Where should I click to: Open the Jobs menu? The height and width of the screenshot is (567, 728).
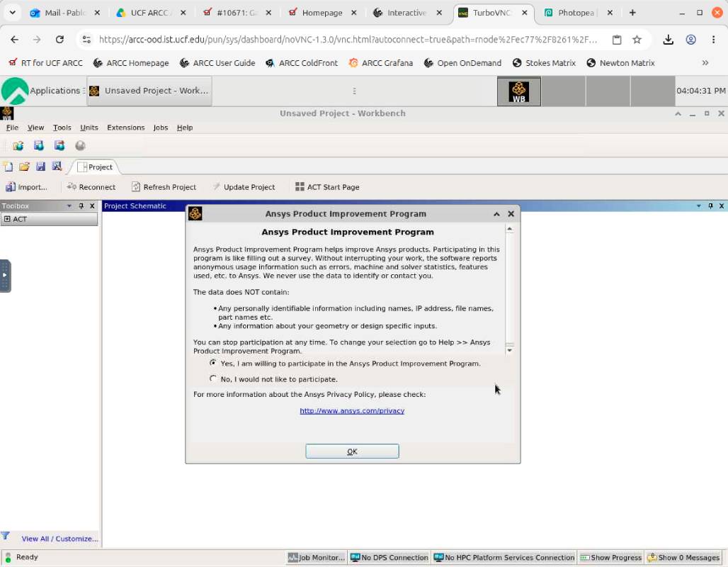[x=161, y=128]
